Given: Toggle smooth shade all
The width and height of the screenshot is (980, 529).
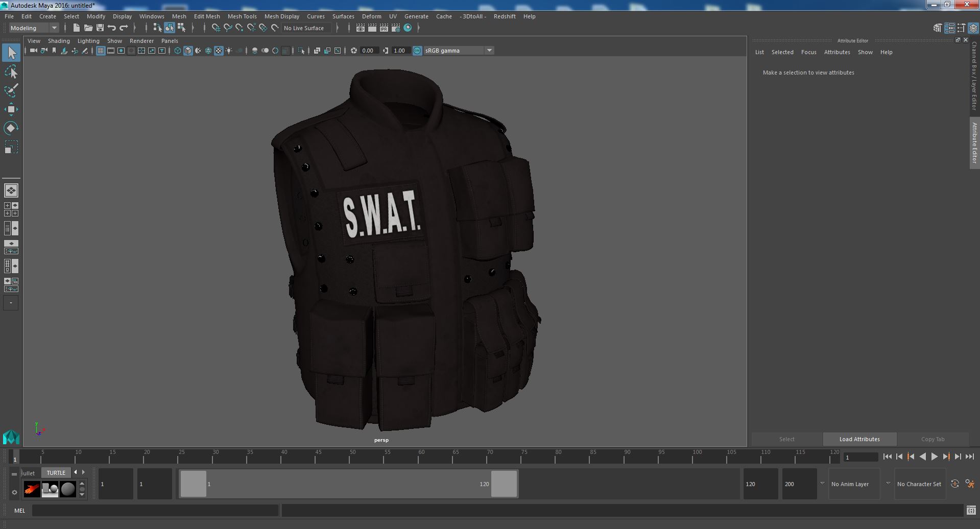Looking at the screenshot, I should point(188,51).
